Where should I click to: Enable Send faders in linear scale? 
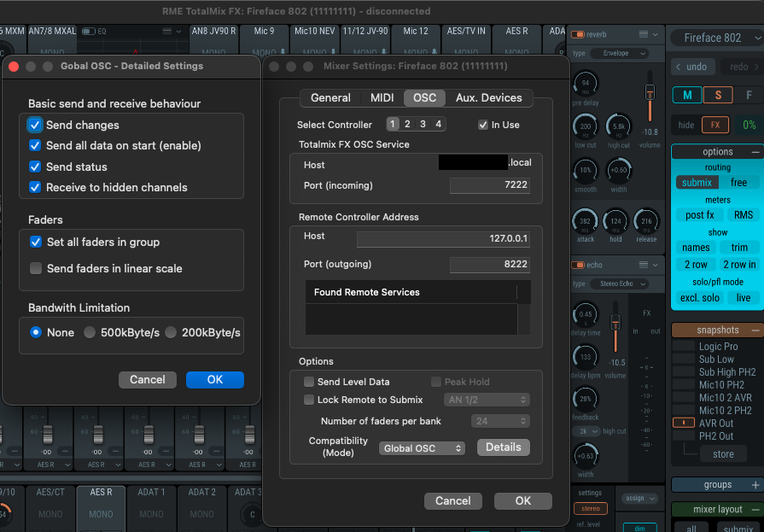pos(36,268)
